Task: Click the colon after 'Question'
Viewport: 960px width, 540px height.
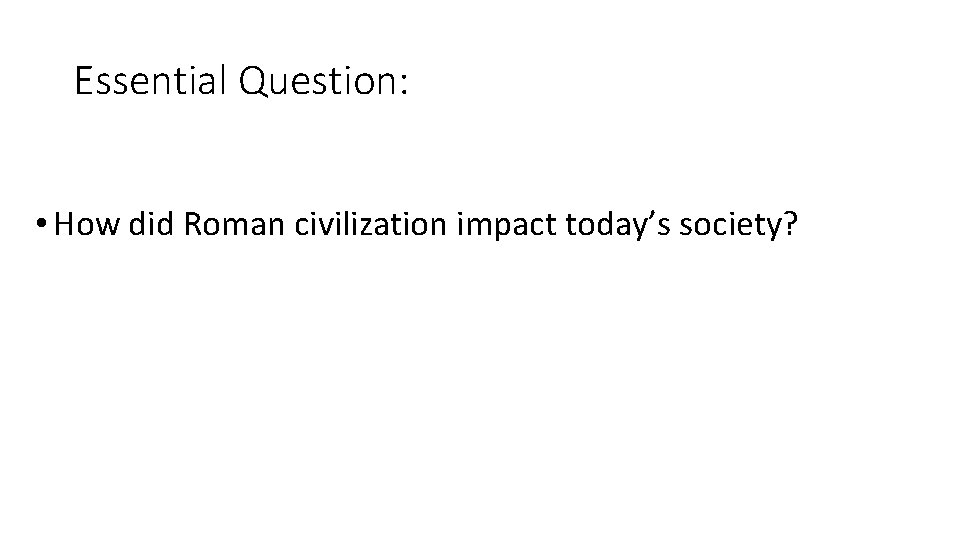Action: coord(403,86)
